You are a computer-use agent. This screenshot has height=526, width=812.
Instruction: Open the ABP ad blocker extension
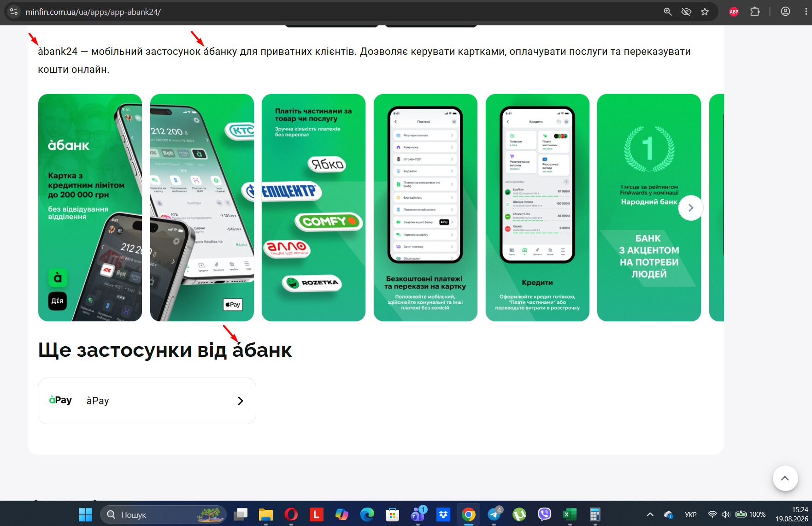pyautogui.click(x=734, y=12)
